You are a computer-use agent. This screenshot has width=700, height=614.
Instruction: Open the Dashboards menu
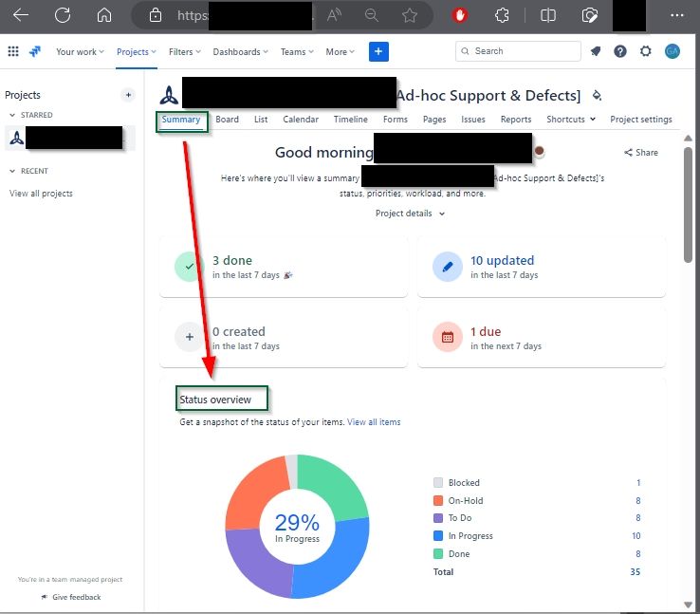coord(240,52)
